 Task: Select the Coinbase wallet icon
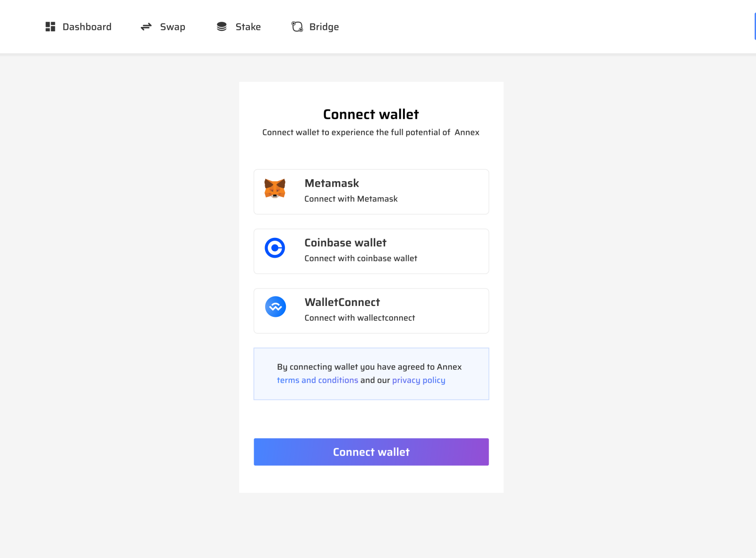(x=275, y=248)
